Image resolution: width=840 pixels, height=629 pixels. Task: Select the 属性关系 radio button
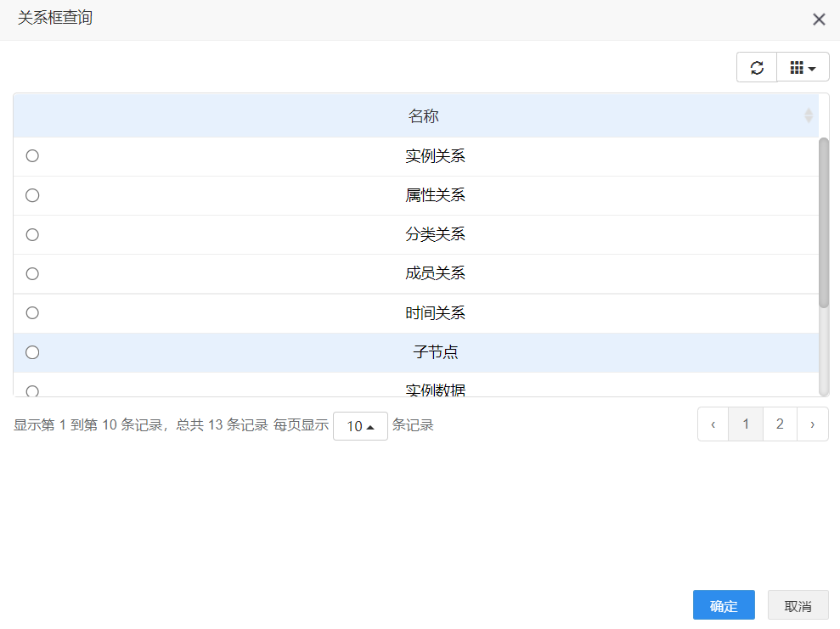[x=32, y=195]
